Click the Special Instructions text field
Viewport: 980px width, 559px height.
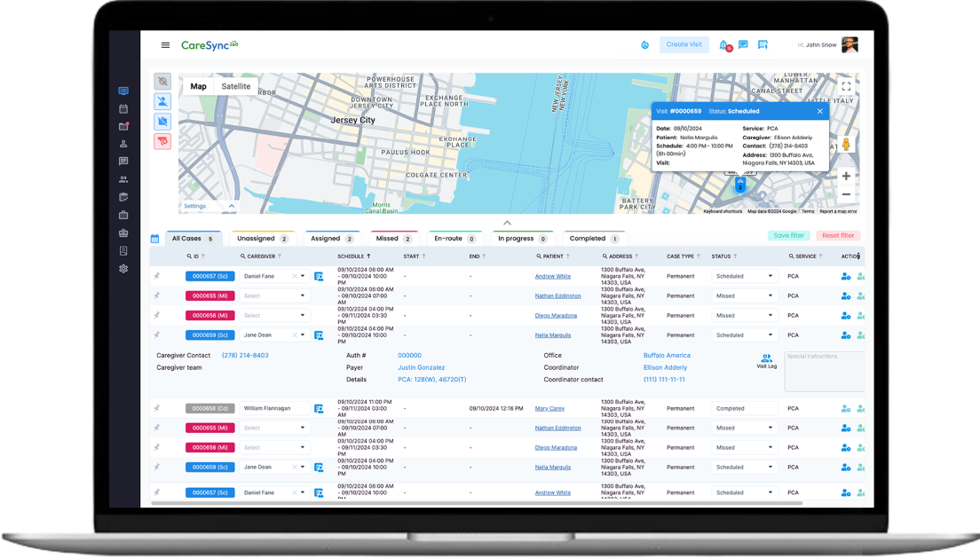click(824, 373)
